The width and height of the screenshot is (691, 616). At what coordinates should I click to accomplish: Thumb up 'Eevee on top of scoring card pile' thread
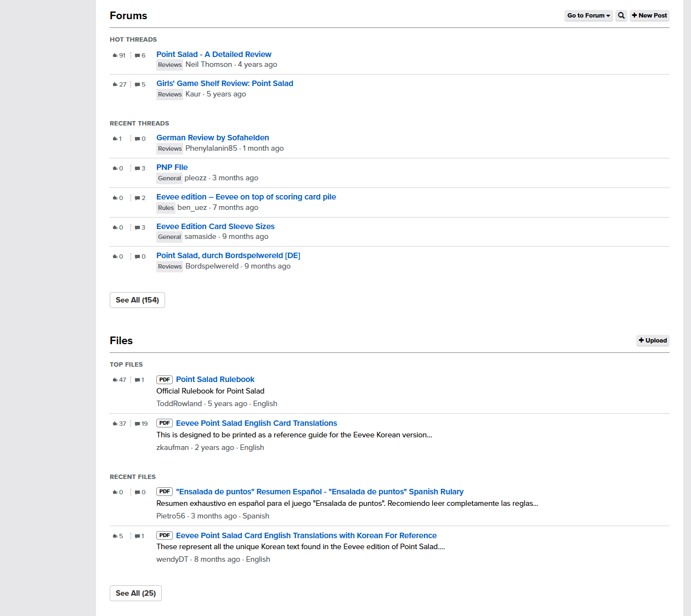coord(115,198)
